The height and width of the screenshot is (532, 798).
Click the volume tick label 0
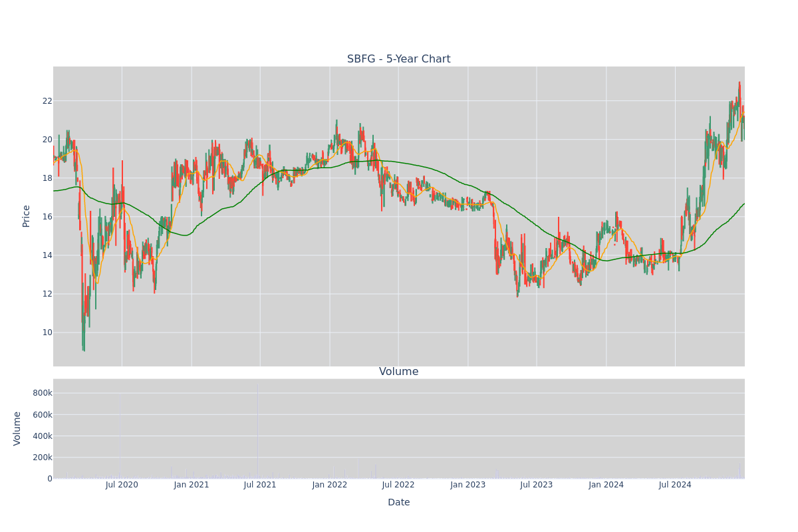(x=50, y=478)
